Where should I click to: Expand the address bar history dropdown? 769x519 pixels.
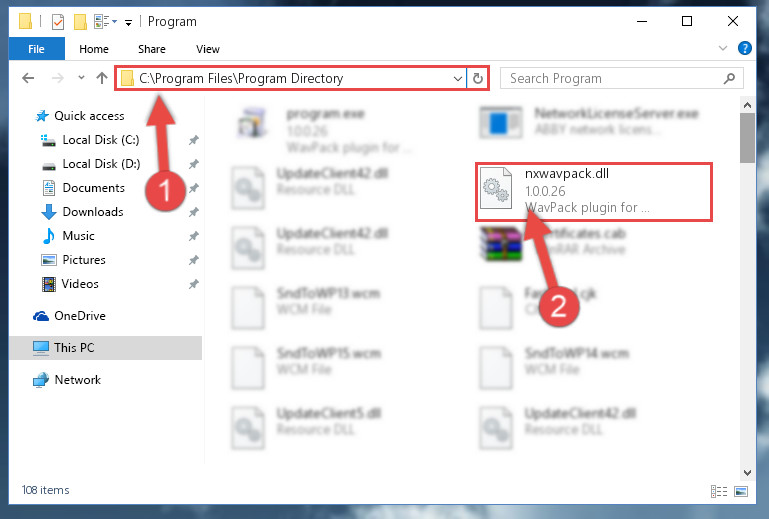click(x=458, y=78)
